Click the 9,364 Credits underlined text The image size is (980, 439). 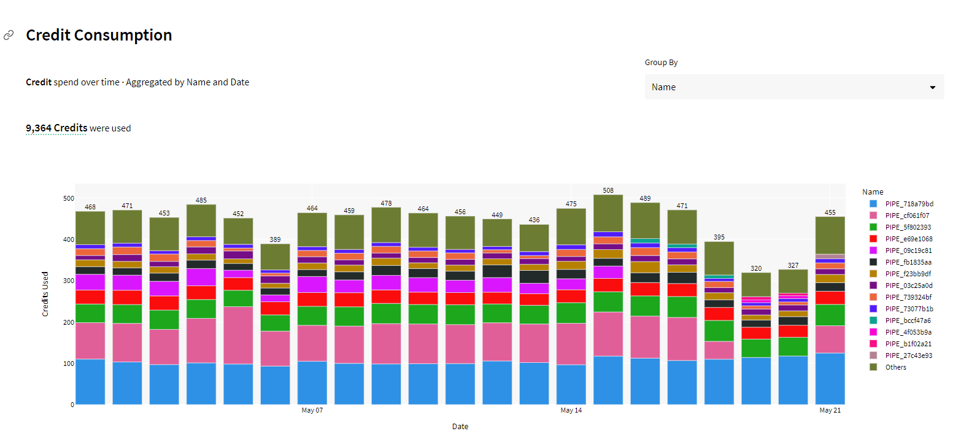click(56, 128)
